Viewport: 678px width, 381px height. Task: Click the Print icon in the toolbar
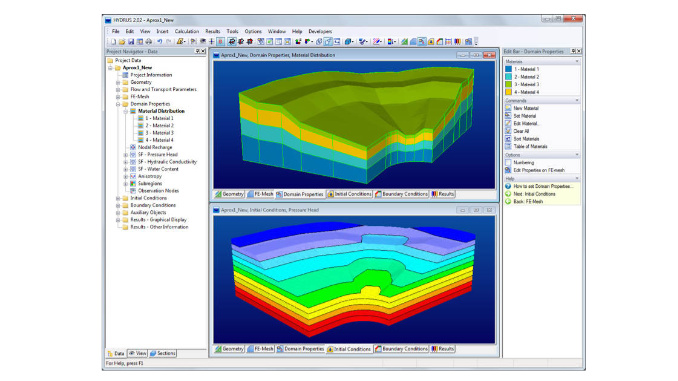pyautogui.click(x=149, y=42)
